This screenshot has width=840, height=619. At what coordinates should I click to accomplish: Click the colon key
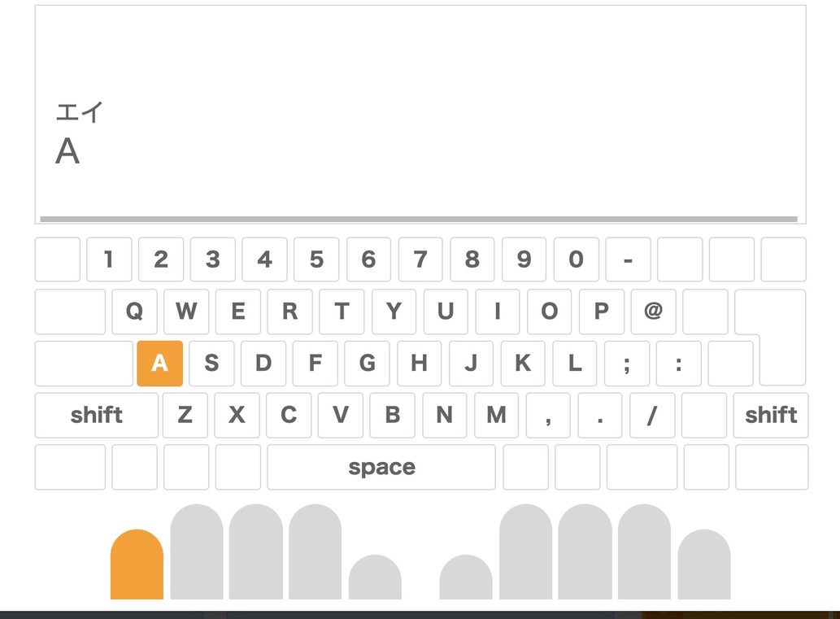(678, 364)
